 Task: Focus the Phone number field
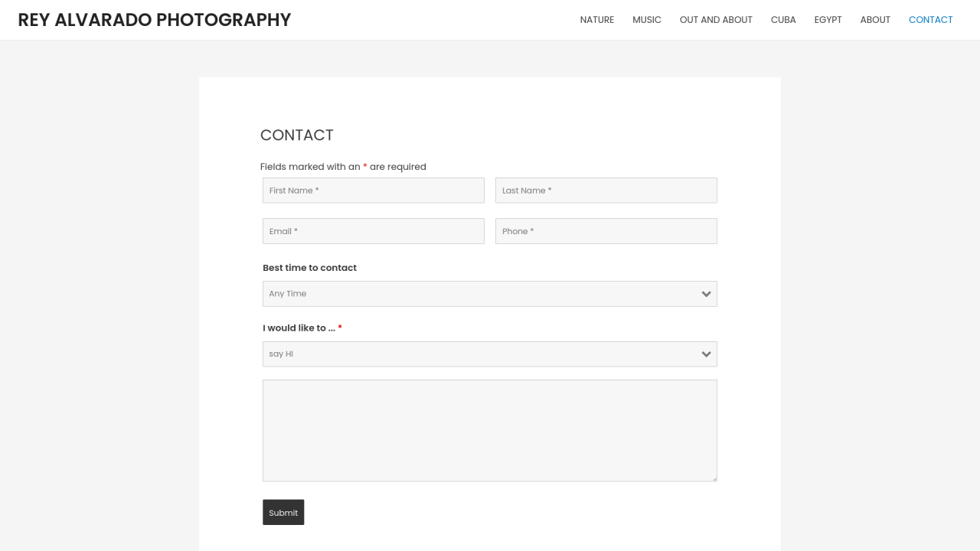point(606,231)
